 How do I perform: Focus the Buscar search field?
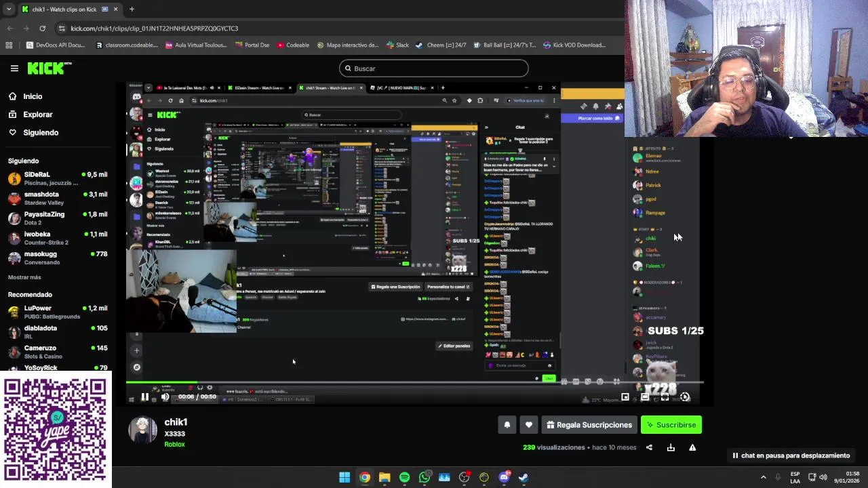433,68
